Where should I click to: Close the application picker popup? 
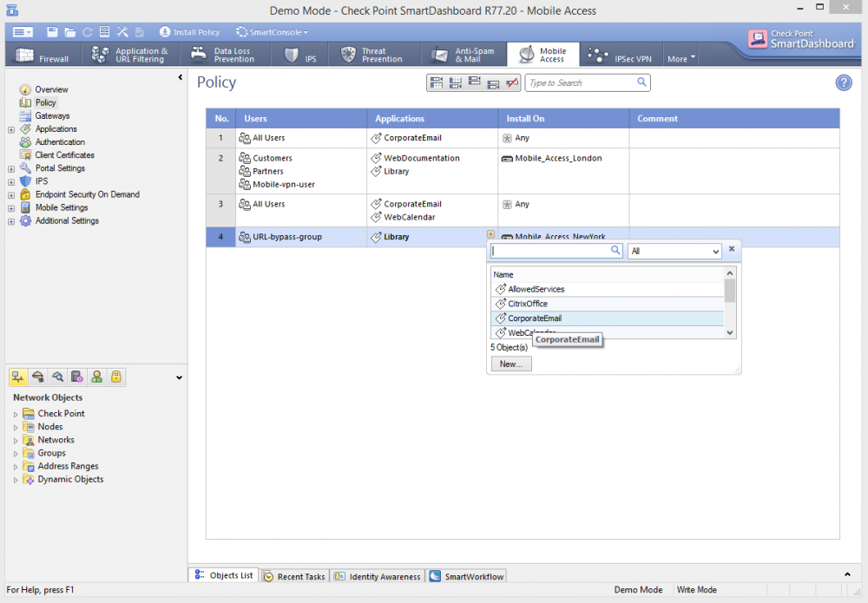731,249
